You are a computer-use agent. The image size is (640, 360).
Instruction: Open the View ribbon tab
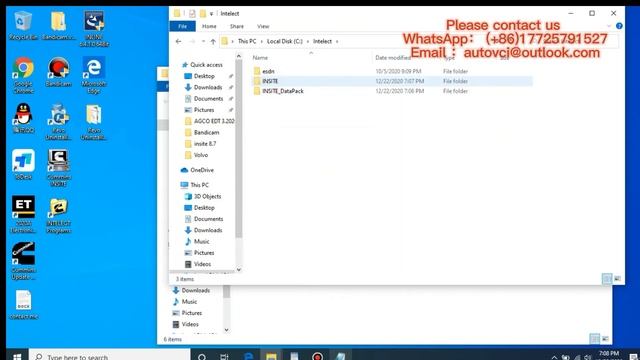point(263,26)
